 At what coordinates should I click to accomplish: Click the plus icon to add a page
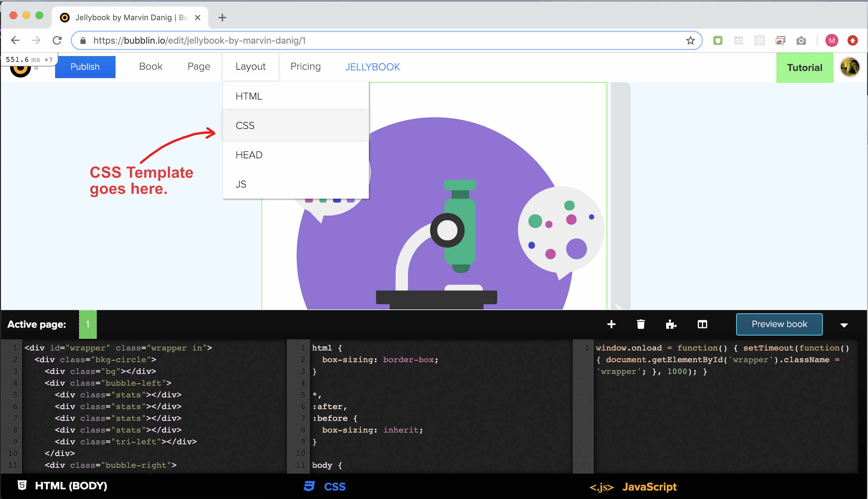click(x=611, y=324)
